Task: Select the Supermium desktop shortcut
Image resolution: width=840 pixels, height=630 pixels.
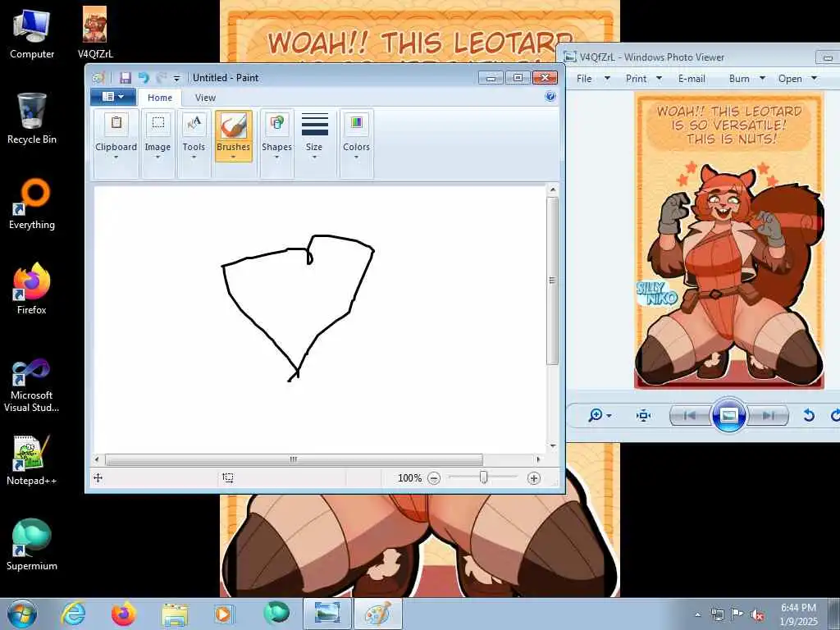Action: pyautogui.click(x=32, y=546)
